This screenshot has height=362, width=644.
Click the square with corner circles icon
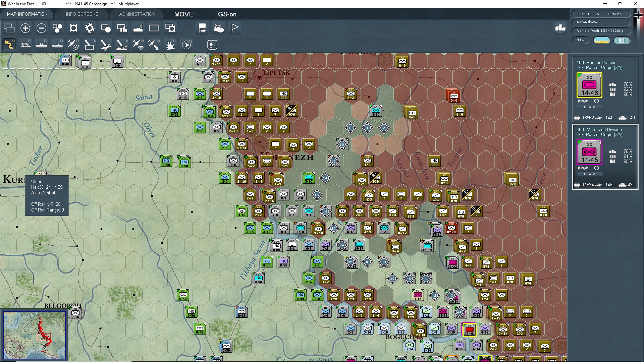pos(73,28)
